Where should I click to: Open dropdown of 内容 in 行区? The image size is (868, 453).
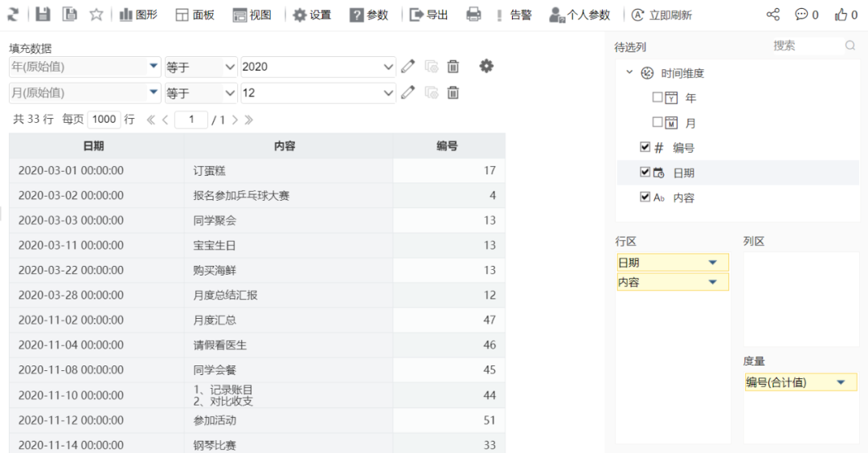712,282
